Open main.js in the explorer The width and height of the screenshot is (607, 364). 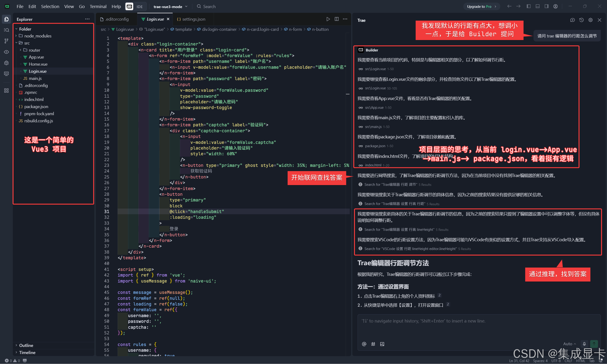click(54, 78)
